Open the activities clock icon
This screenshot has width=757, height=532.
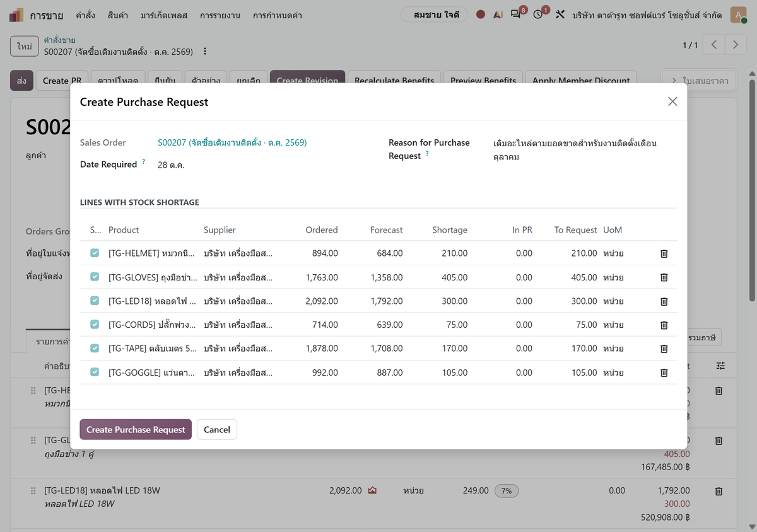pyautogui.click(x=539, y=14)
